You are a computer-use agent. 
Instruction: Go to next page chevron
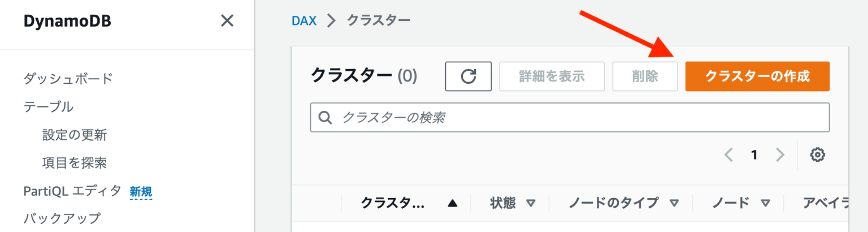[780, 155]
